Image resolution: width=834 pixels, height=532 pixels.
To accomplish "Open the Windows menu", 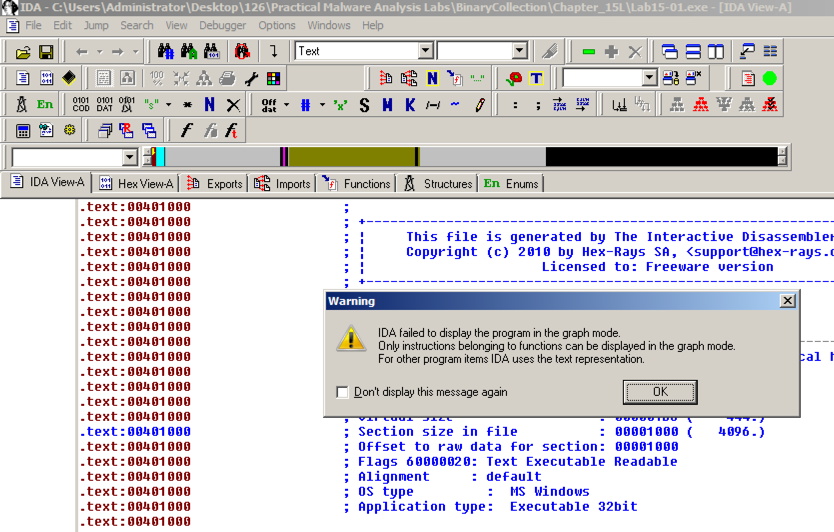I will (x=329, y=25).
